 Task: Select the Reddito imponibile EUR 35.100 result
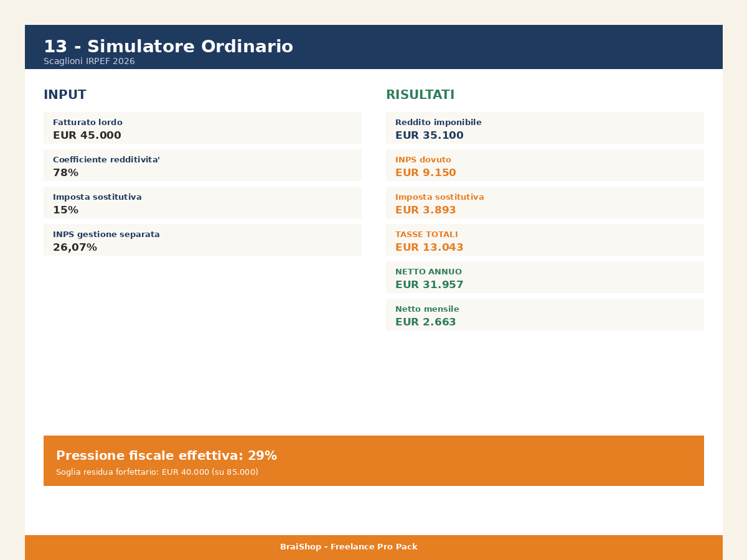545,128
